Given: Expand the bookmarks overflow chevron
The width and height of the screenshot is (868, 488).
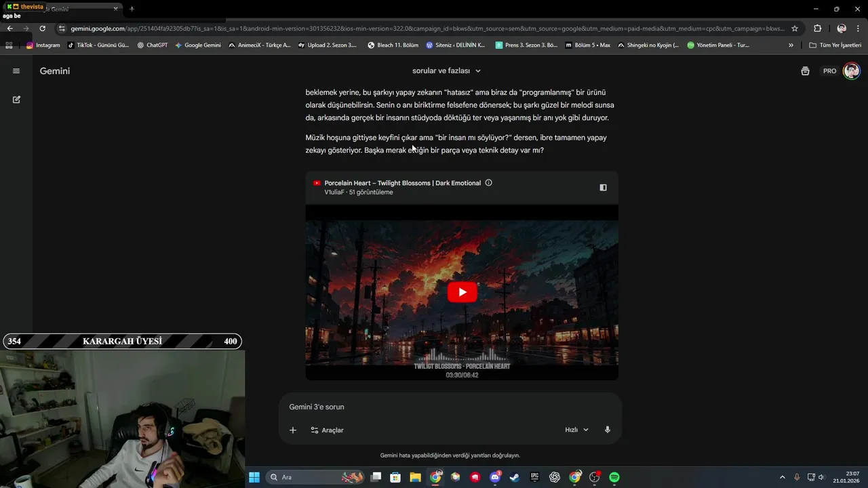Looking at the screenshot, I should tap(791, 45).
